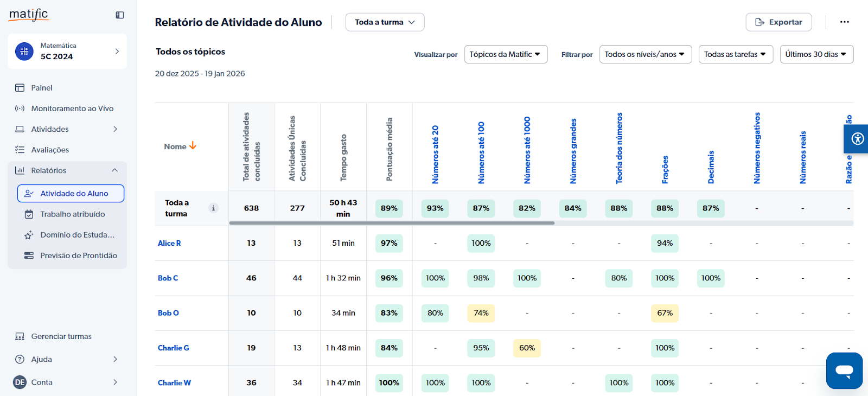The width and height of the screenshot is (868, 396).
Task: Click the accessibility widget icon
Action: [x=857, y=139]
